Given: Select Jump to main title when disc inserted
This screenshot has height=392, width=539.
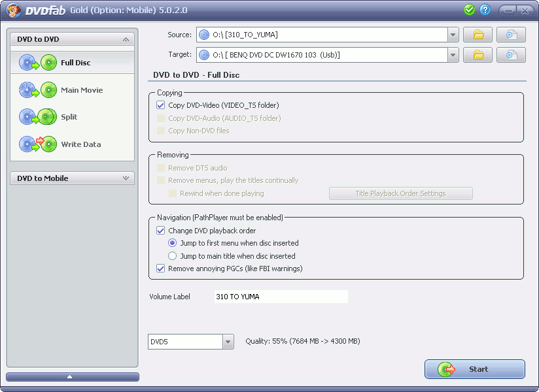Looking at the screenshot, I should [173, 256].
